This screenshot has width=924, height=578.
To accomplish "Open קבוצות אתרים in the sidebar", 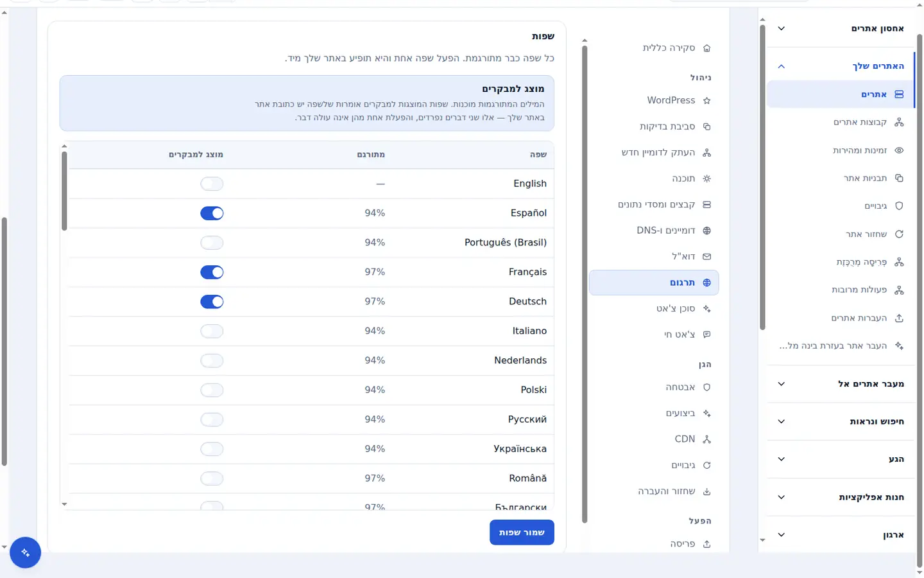I will [x=841, y=122].
